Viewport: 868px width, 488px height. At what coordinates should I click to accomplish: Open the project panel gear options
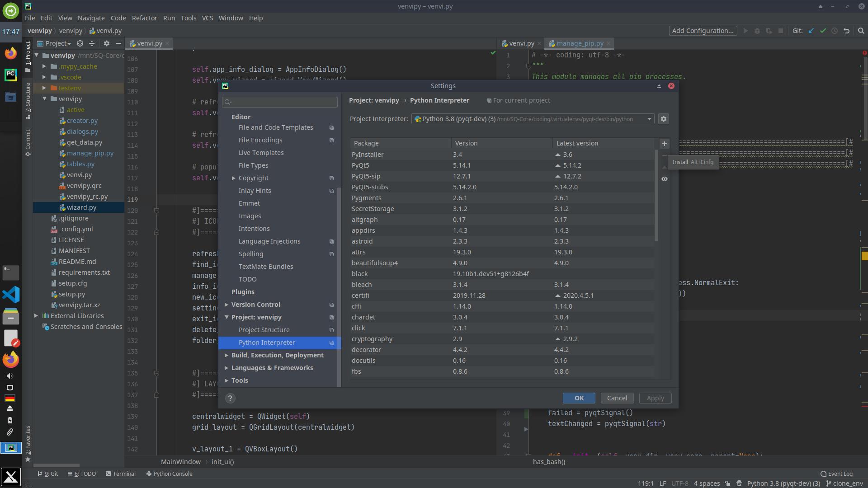coord(106,43)
